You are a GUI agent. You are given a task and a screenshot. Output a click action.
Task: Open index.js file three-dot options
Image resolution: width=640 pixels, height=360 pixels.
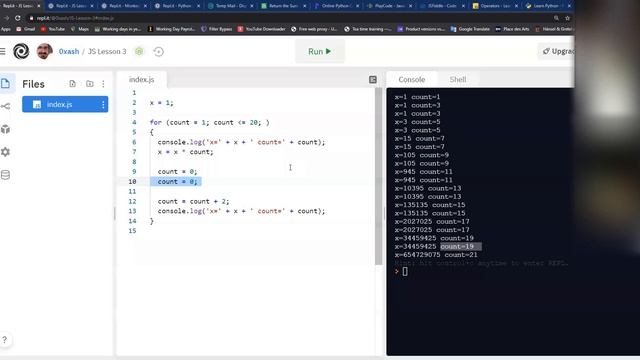pyautogui.click(x=103, y=104)
